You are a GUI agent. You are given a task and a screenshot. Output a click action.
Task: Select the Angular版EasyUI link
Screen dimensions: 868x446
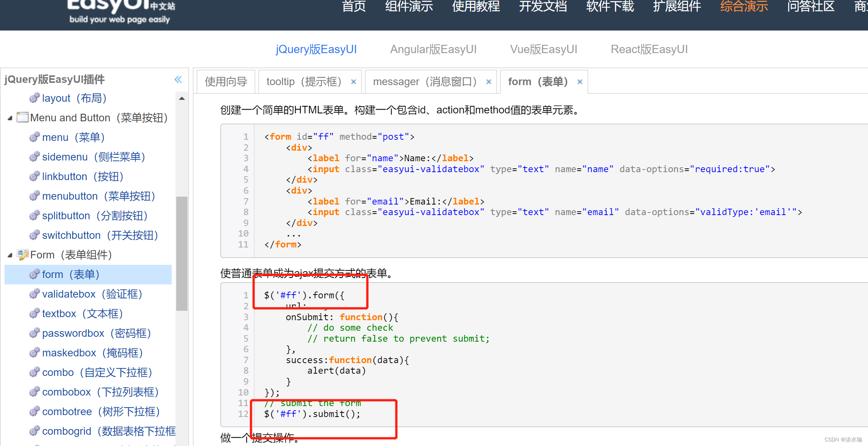point(433,49)
